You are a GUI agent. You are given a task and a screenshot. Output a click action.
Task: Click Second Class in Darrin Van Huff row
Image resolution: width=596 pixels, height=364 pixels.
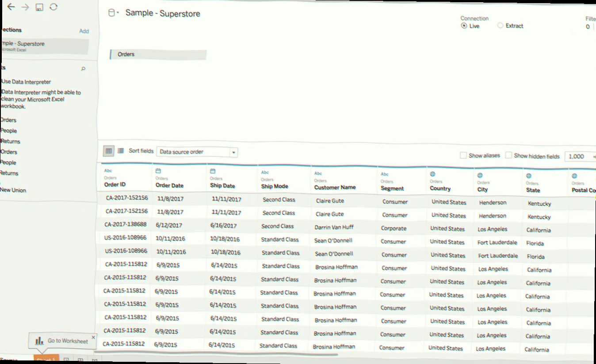tap(277, 226)
